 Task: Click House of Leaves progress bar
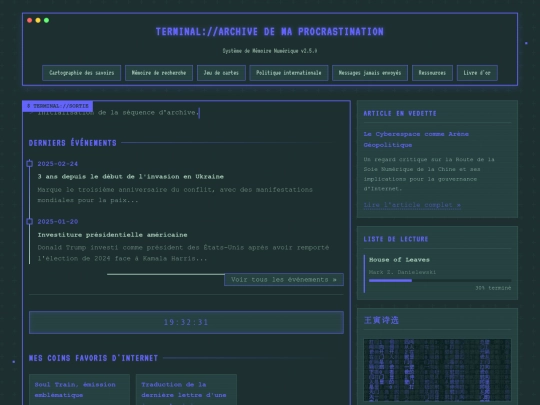(440, 281)
